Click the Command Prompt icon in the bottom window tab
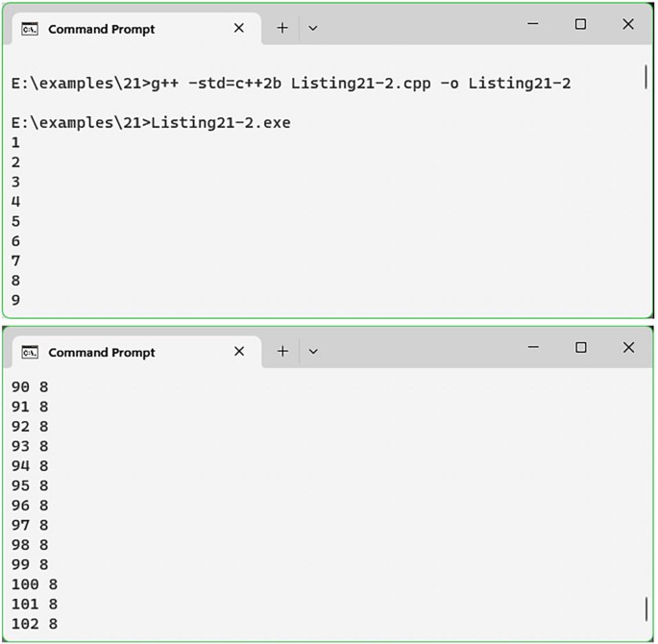658x644 pixels. pos(30,352)
